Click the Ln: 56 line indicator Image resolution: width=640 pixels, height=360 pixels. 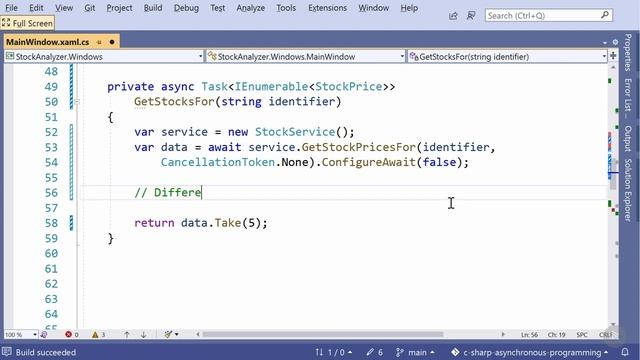(x=529, y=335)
